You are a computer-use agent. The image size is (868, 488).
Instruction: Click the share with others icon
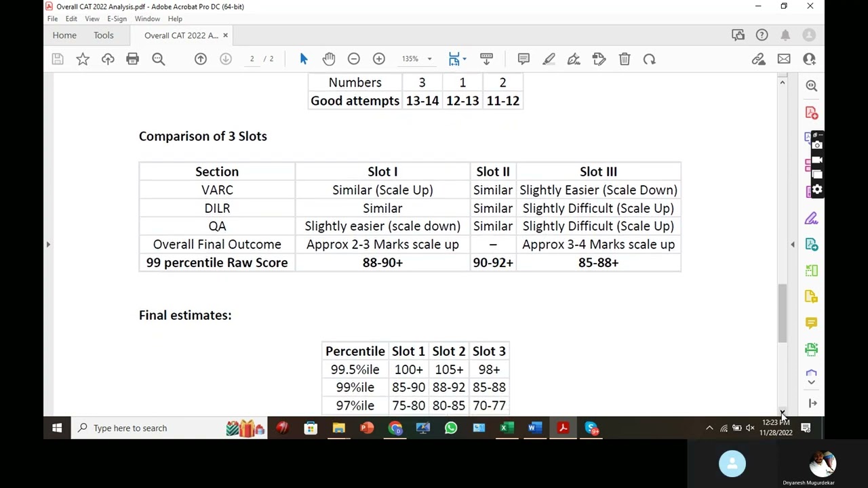pos(809,59)
